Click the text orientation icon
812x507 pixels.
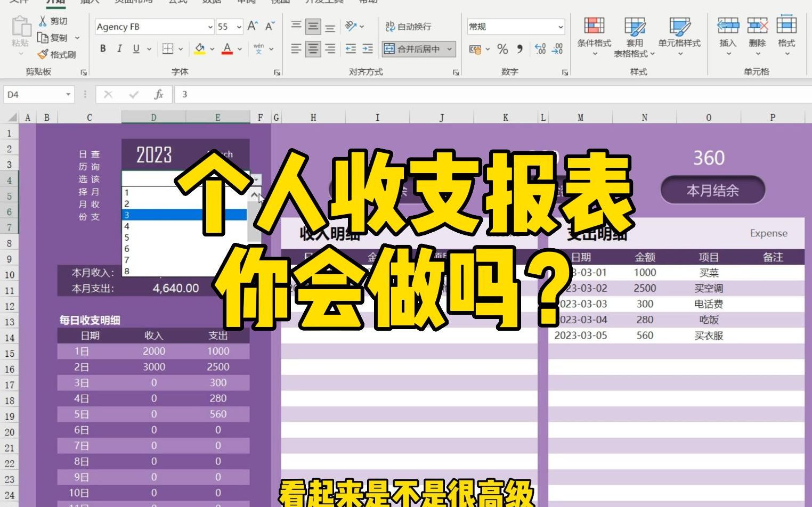pos(351,26)
